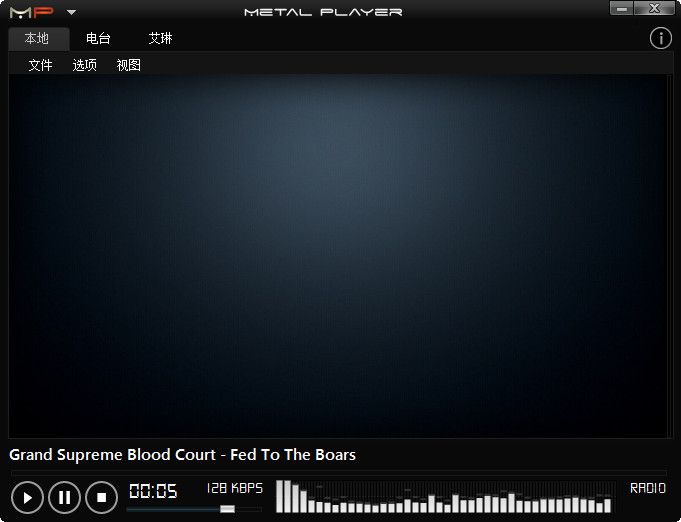Click the 128 KBPS bitrate indicator
The image size is (681, 522).
tap(234, 488)
